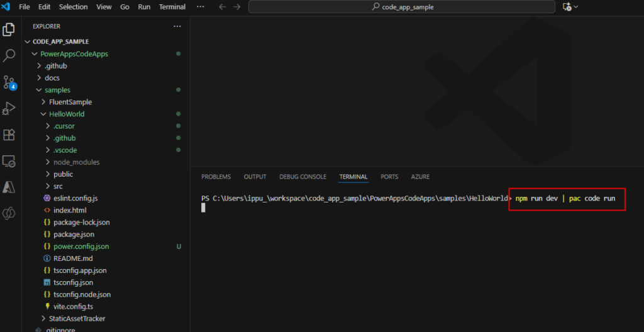Click the VS Code logo icon
Screen dimensions: 644x332
coord(6,6)
